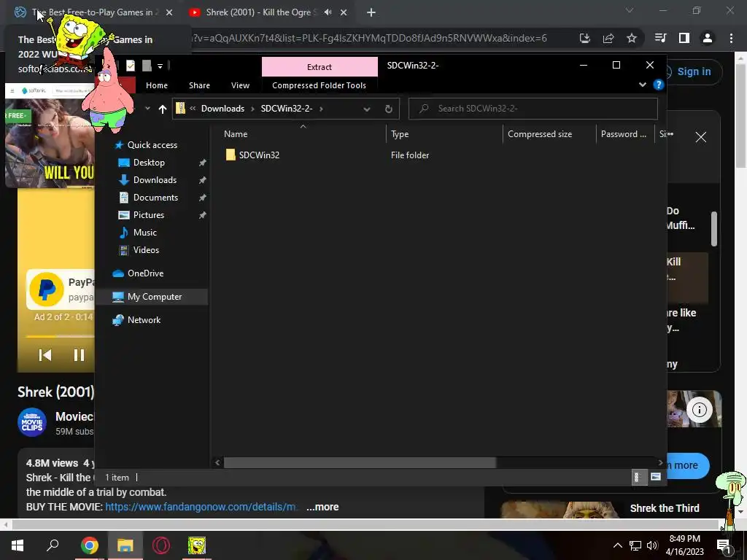The image size is (747, 560).
Task: Click Downloads in the address breadcrumb
Action: (222, 109)
